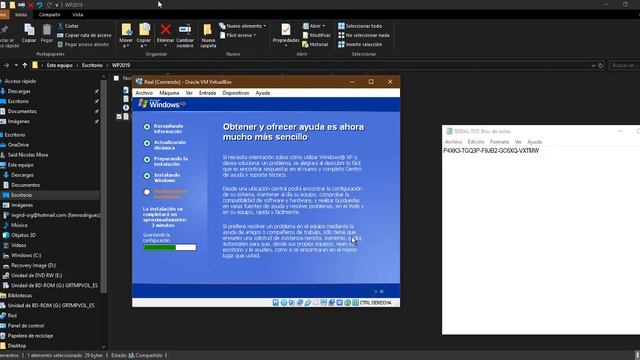Open Máquina menu in VirtualBox window
This screenshot has height=360, width=640.
point(169,93)
